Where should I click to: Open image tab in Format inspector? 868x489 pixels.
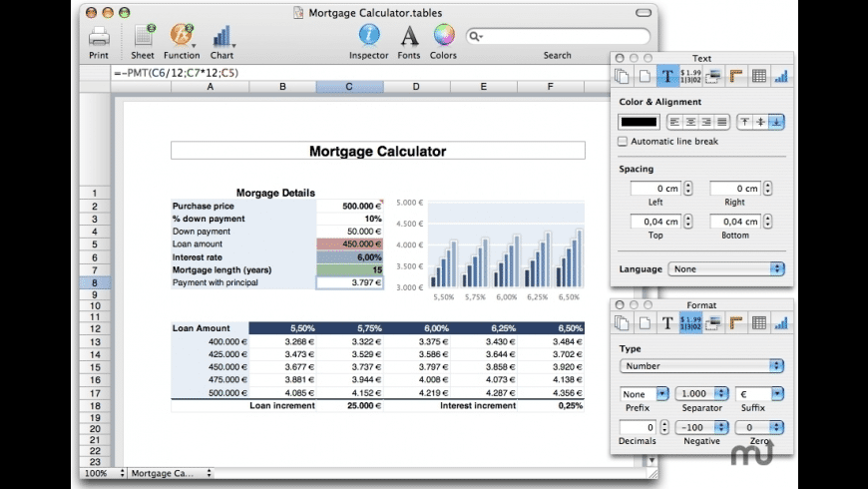tap(713, 322)
